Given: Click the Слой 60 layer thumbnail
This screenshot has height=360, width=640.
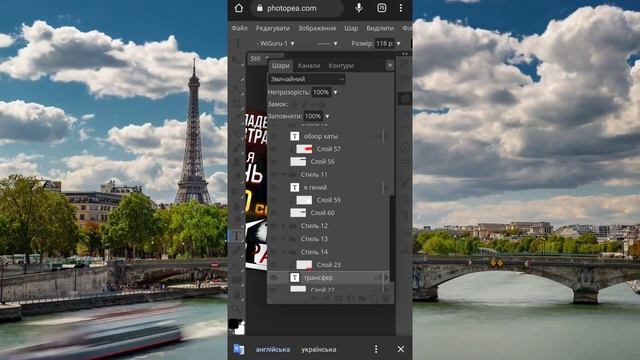Looking at the screenshot, I should click(298, 213).
